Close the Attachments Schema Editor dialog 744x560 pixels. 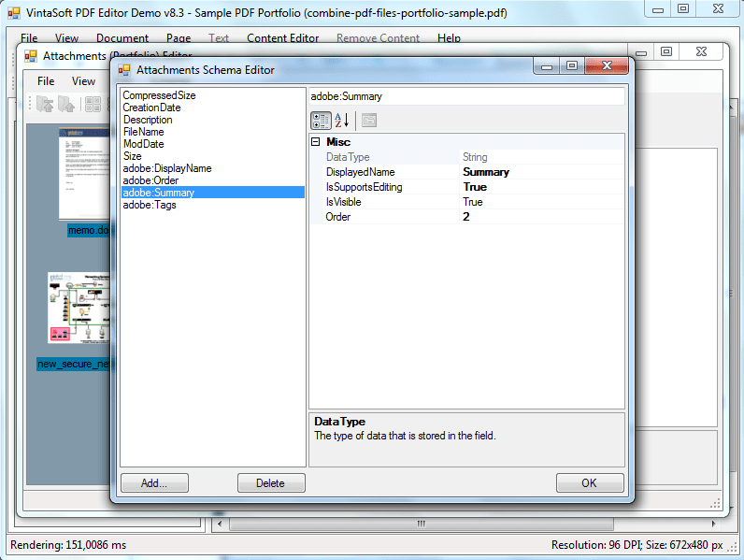[x=607, y=65]
